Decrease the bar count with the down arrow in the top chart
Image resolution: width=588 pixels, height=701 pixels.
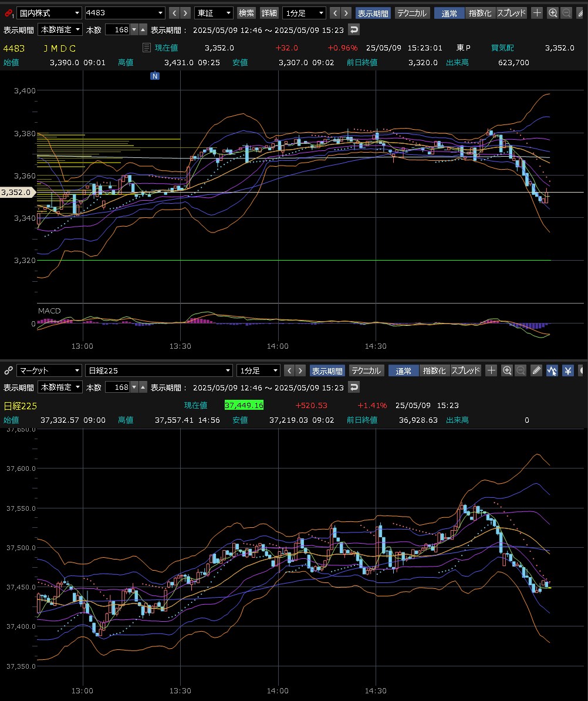[x=134, y=30]
